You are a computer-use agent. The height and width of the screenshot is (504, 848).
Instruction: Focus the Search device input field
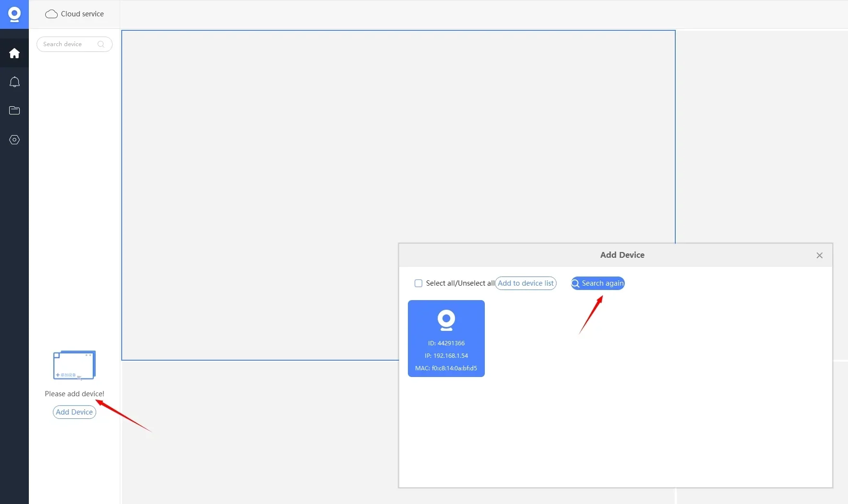point(67,44)
